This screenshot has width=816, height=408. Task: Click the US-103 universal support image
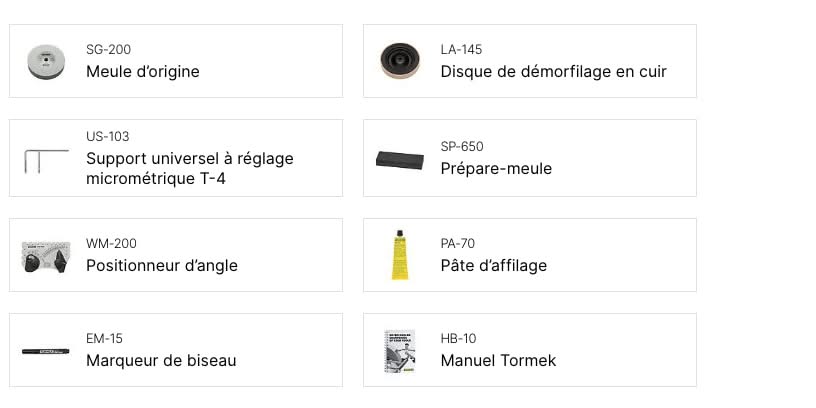(x=46, y=159)
